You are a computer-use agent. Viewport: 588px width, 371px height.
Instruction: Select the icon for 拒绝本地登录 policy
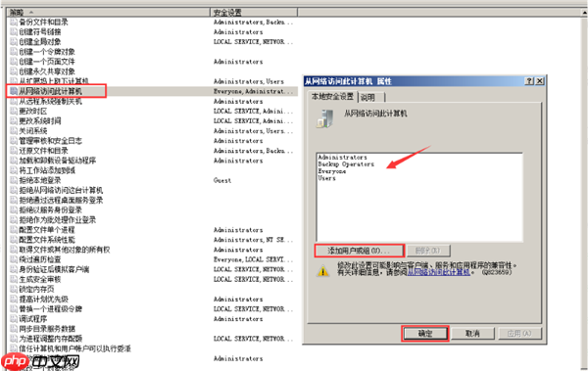[14, 180]
